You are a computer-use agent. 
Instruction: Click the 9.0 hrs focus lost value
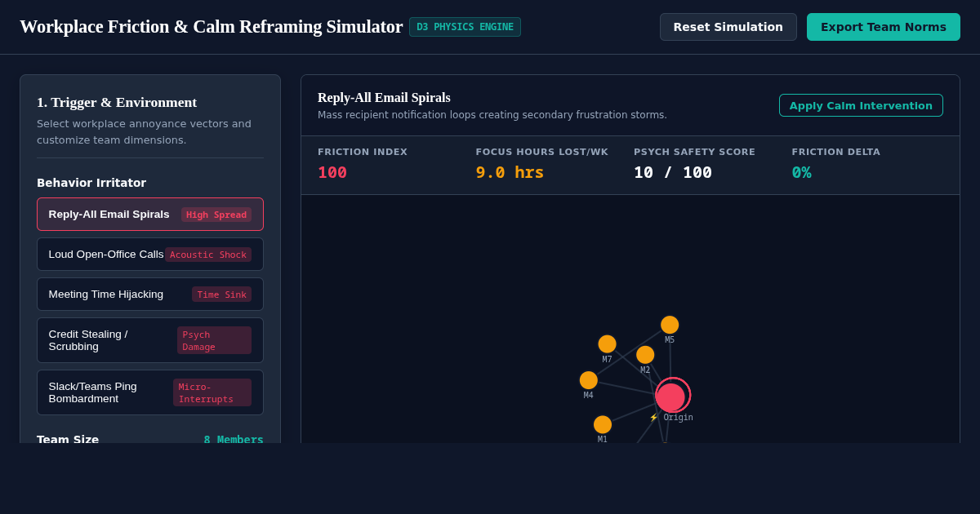[510, 172]
